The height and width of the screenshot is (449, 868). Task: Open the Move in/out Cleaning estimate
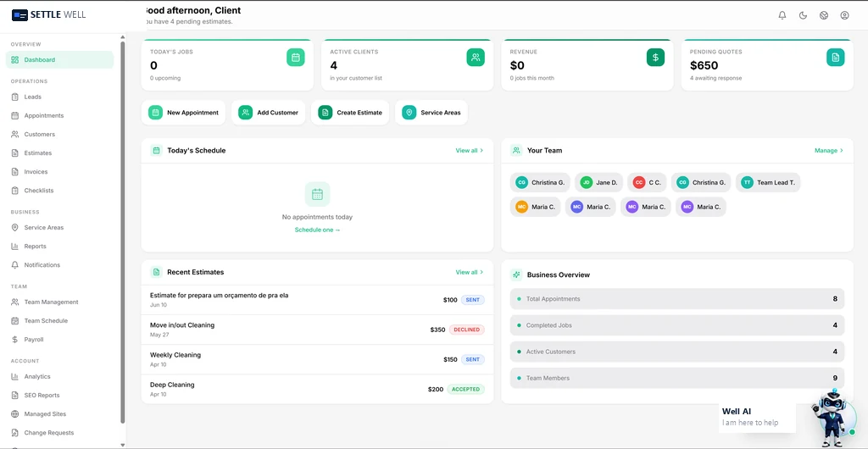tap(317, 330)
